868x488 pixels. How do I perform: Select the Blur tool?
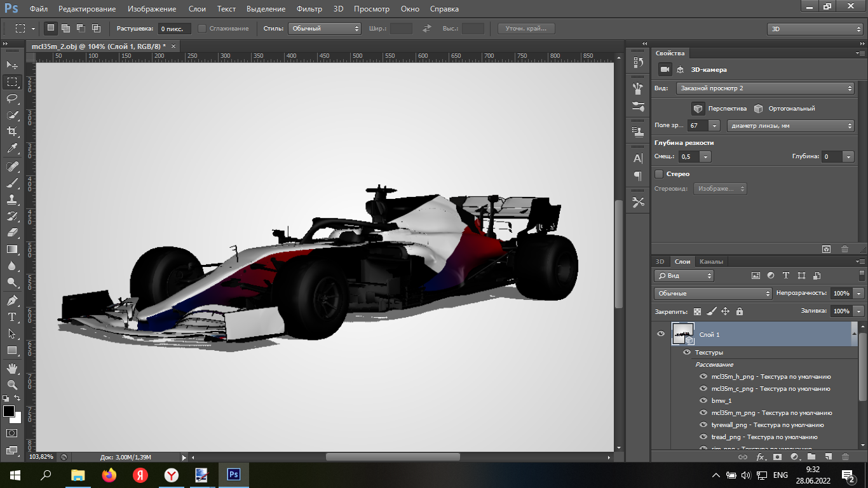[x=12, y=266]
